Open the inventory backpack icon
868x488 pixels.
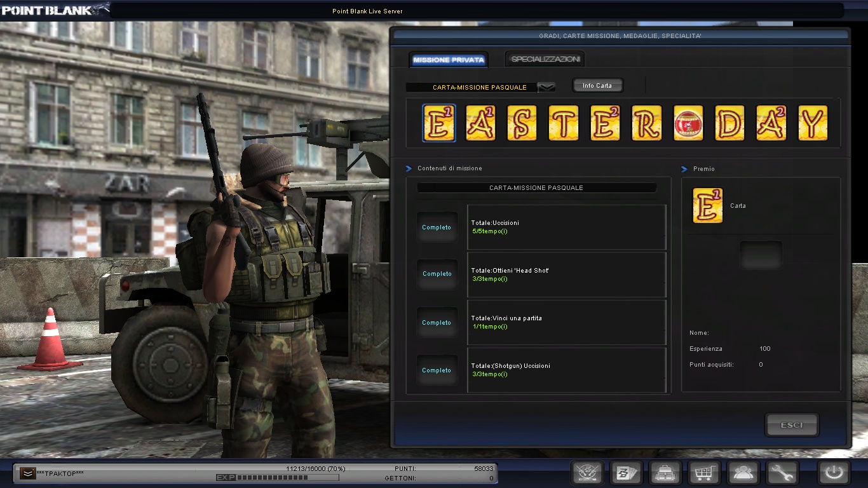coord(665,473)
